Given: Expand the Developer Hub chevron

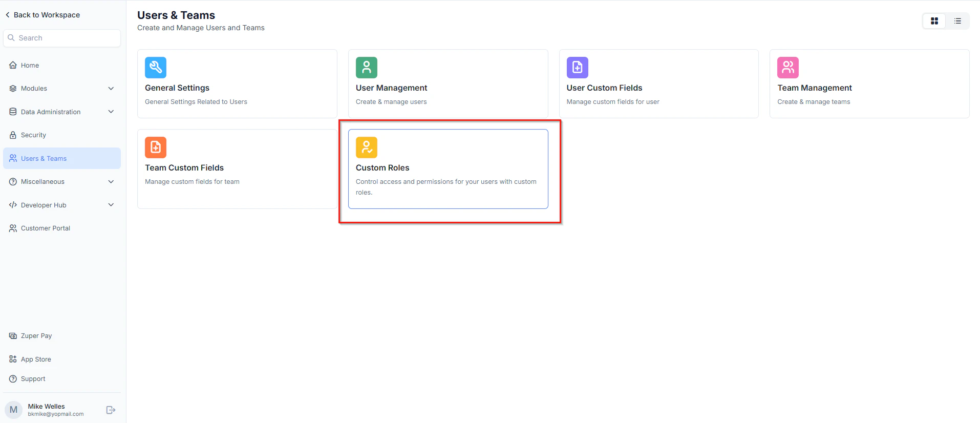Looking at the screenshot, I should 111,205.
